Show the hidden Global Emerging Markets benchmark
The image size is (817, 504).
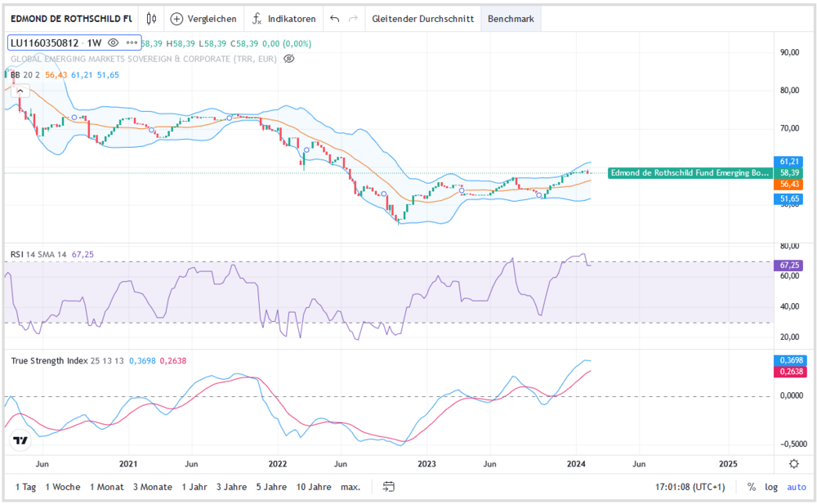coord(288,59)
